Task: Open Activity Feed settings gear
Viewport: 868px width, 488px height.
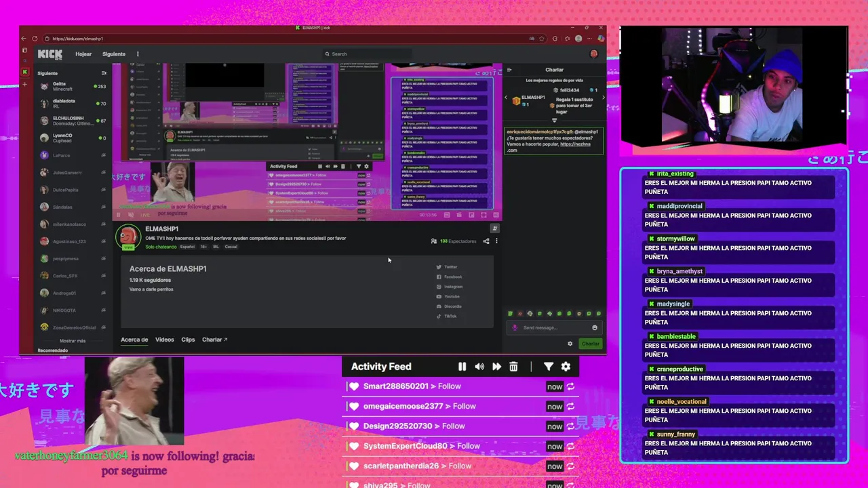Action: (566, 367)
